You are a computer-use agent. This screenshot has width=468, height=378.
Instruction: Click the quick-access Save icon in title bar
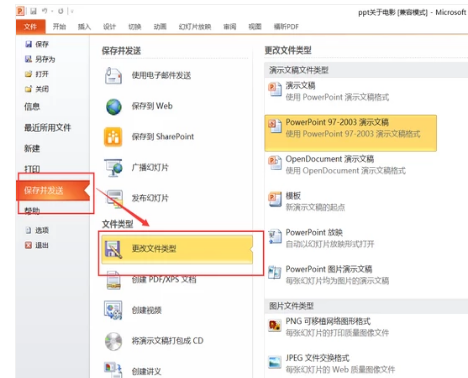point(33,11)
